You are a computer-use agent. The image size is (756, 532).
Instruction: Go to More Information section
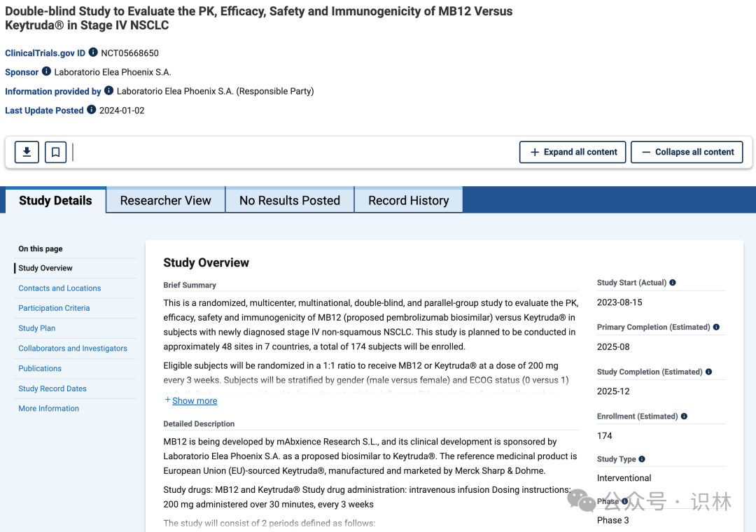point(49,409)
